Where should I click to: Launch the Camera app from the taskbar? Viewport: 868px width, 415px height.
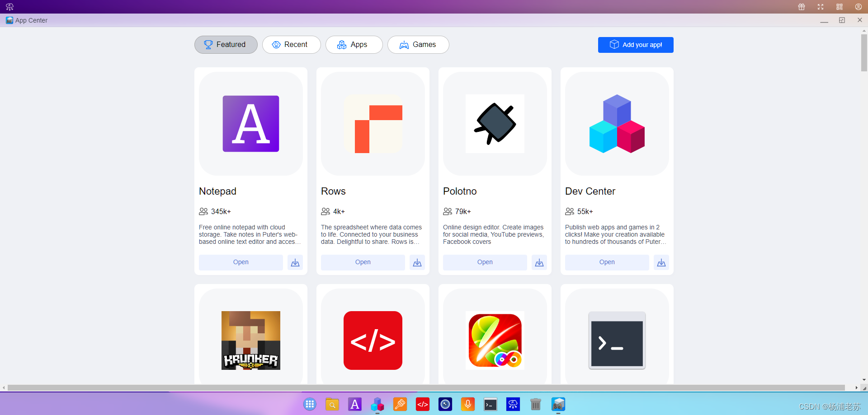pos(445,404)
